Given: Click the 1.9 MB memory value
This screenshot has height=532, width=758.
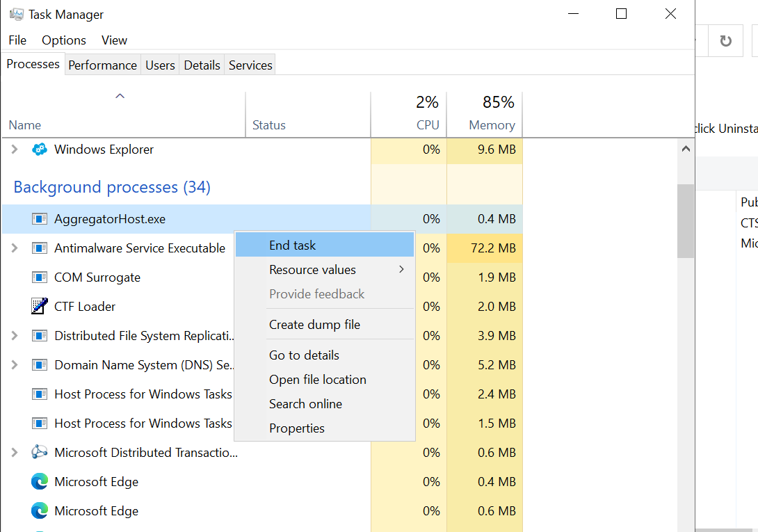Looking at the screenshot, I should coord(497,277).
